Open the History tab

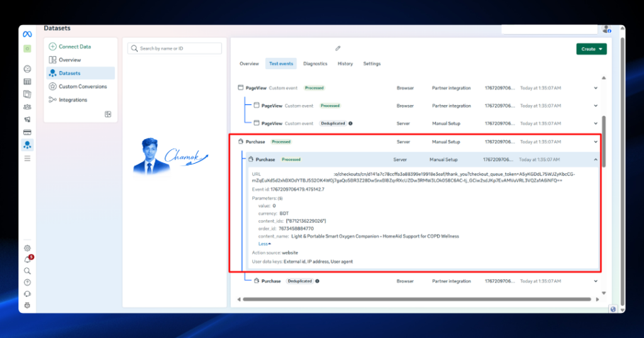(x=345, y=64)
